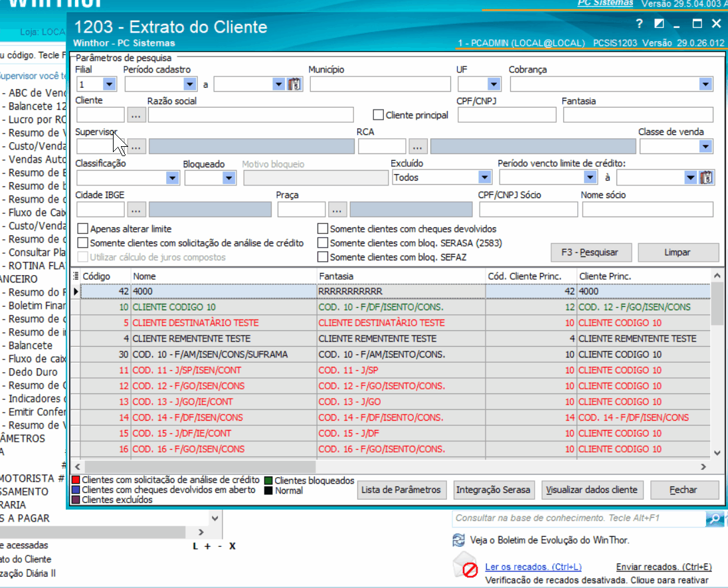Click the plus icon below sidebar

click(207, 546)
